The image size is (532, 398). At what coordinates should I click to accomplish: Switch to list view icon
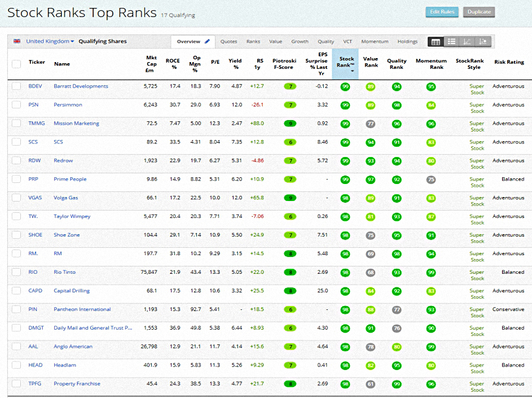point(451,42)
